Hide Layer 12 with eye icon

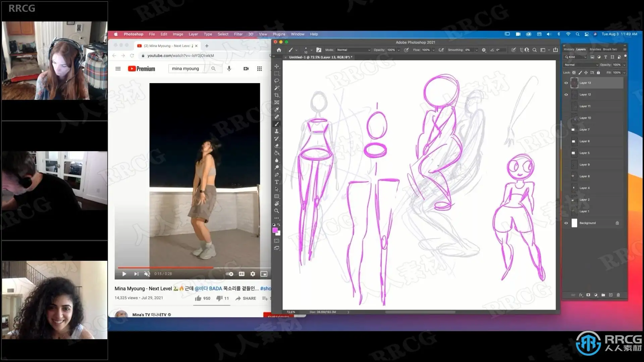[566, 95]
